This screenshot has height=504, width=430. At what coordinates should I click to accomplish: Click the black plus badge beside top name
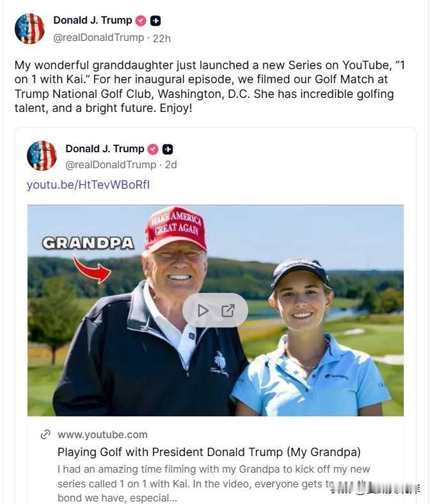(155, 21)
